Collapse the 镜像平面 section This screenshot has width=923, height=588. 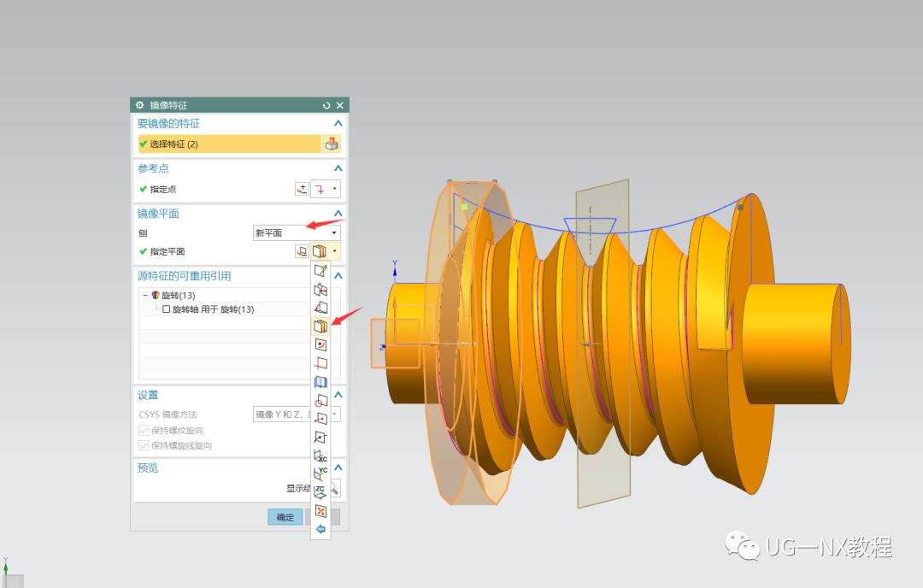(338, 213)
